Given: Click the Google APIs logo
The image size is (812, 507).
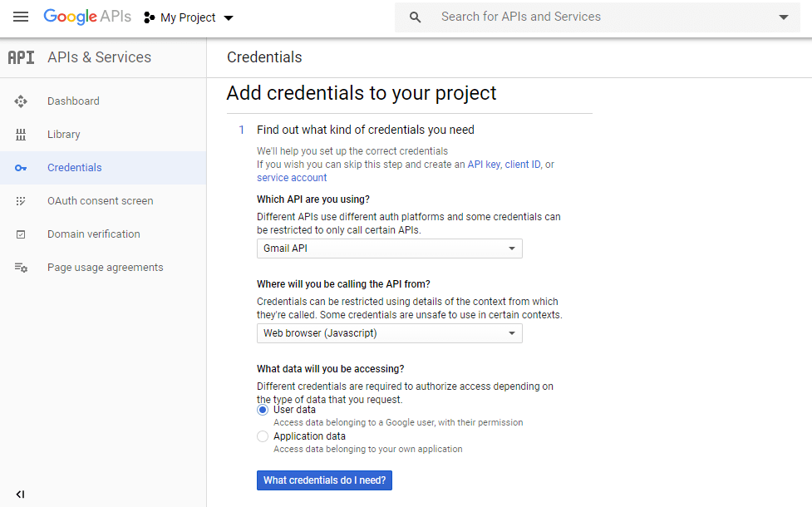Looking at the screenshot, I should click(87, 17).
